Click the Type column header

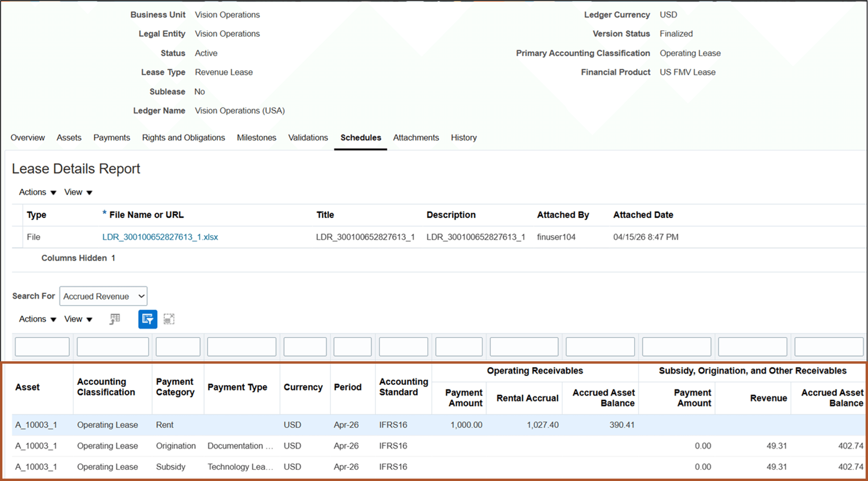point(36,215)
